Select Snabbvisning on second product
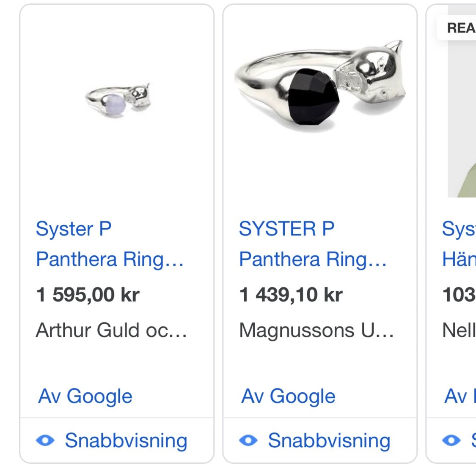 pos(329,440)
